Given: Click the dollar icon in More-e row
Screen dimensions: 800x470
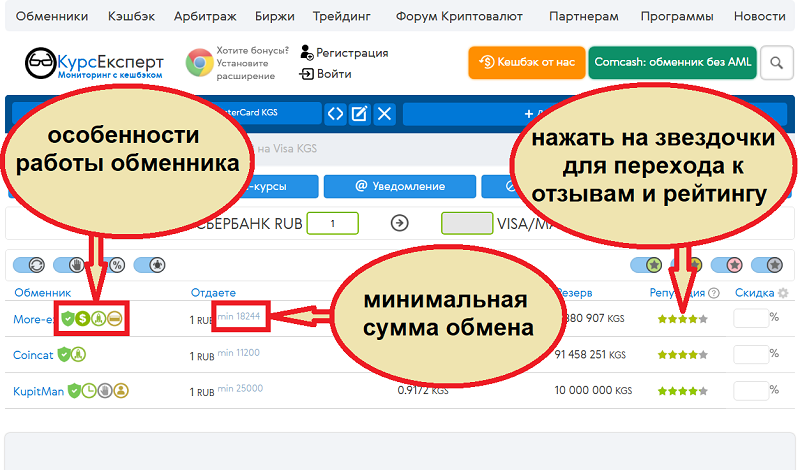Looking at the screenshot, I should point(83,319).
